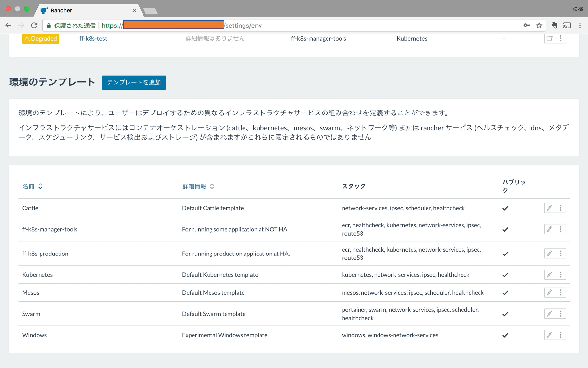Open a new browser tab
Image resolution: width=588 pixels, height=368 pixels.
(150, 11)
